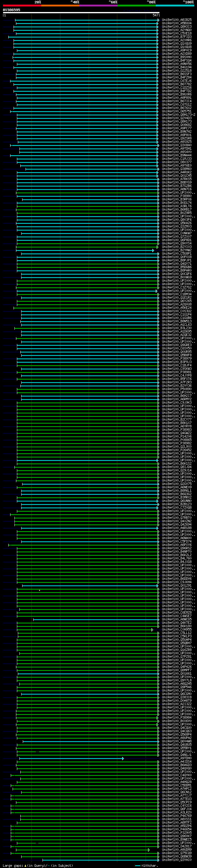Select hit UniRef100_A9P0C9

(x=176, y=50)
